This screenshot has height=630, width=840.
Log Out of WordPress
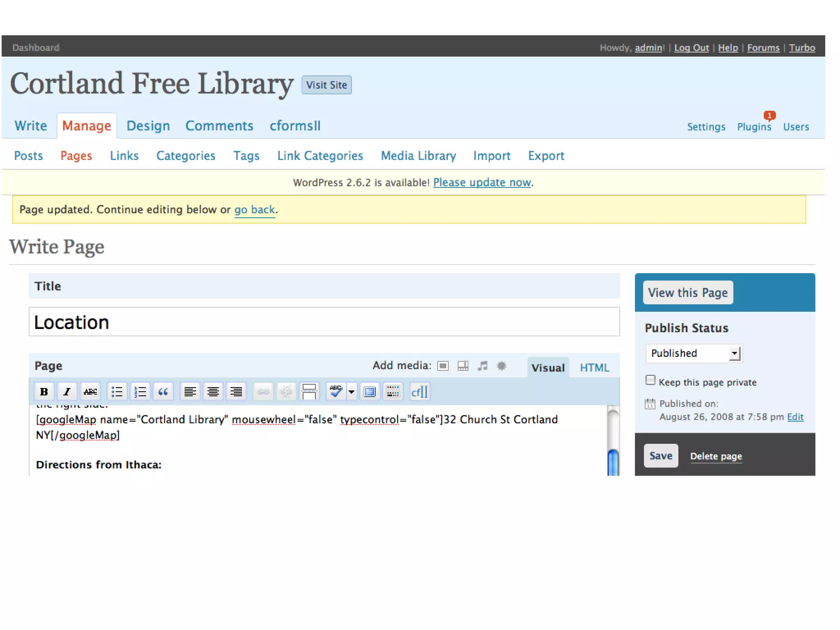click(x=692, y=48)
